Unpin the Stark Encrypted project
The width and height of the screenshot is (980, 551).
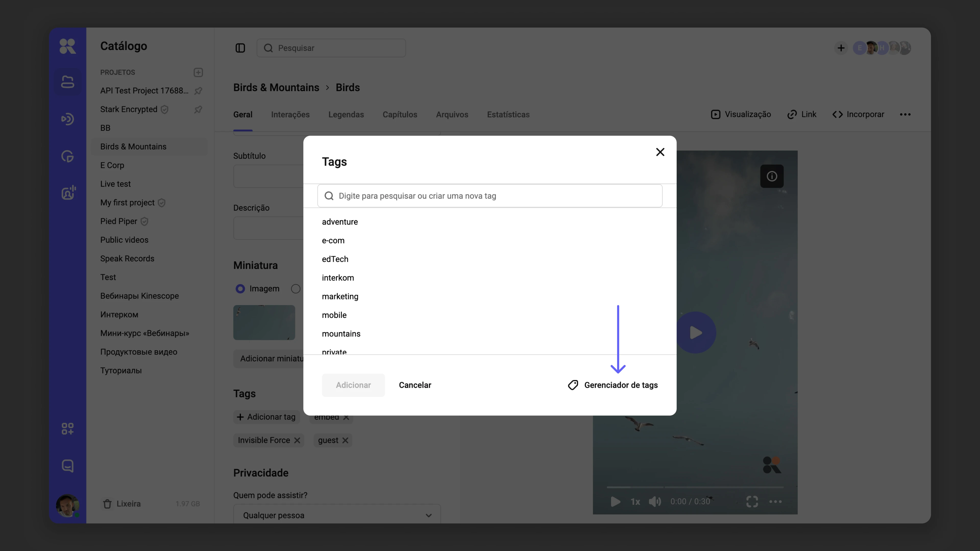[x=198, y=109]
